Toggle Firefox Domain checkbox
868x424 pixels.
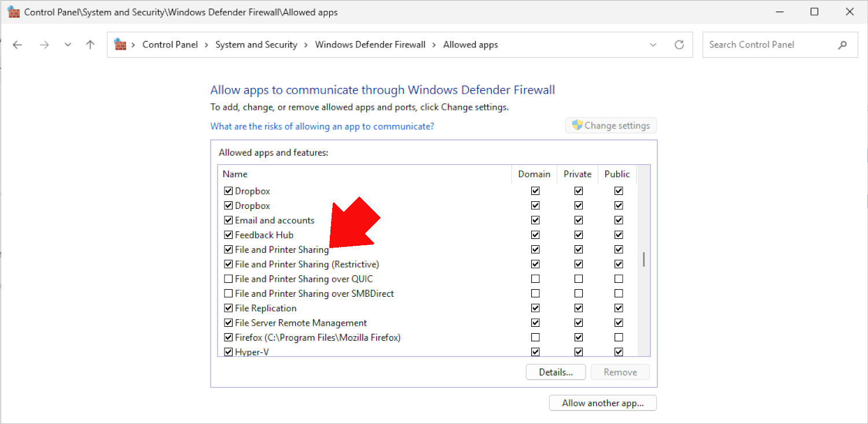[x=535, y=337]
